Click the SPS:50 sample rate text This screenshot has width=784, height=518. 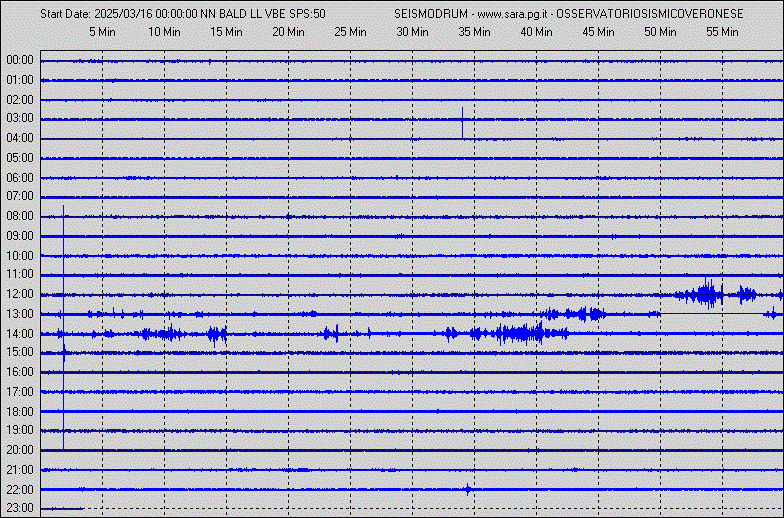(x=308, y=14)
